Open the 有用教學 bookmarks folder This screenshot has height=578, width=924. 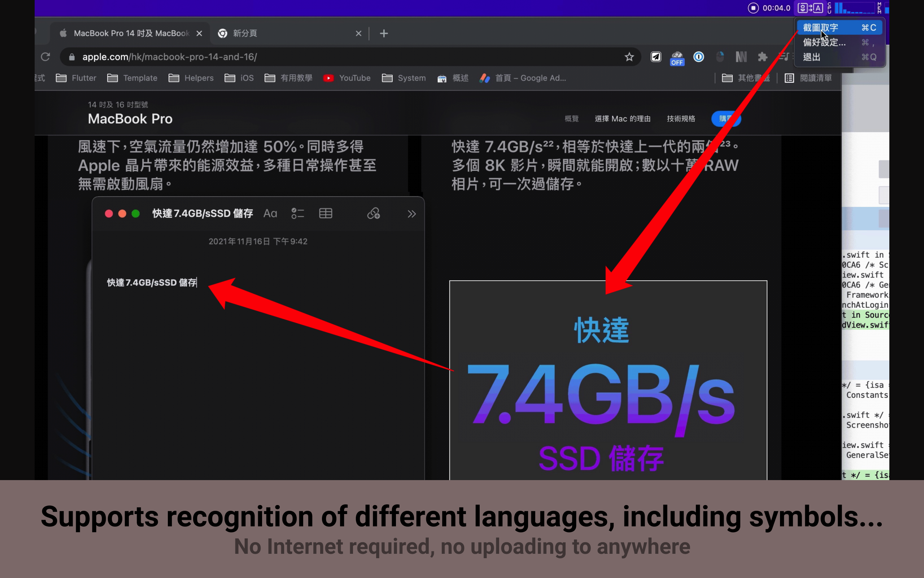tap(288, 78)
